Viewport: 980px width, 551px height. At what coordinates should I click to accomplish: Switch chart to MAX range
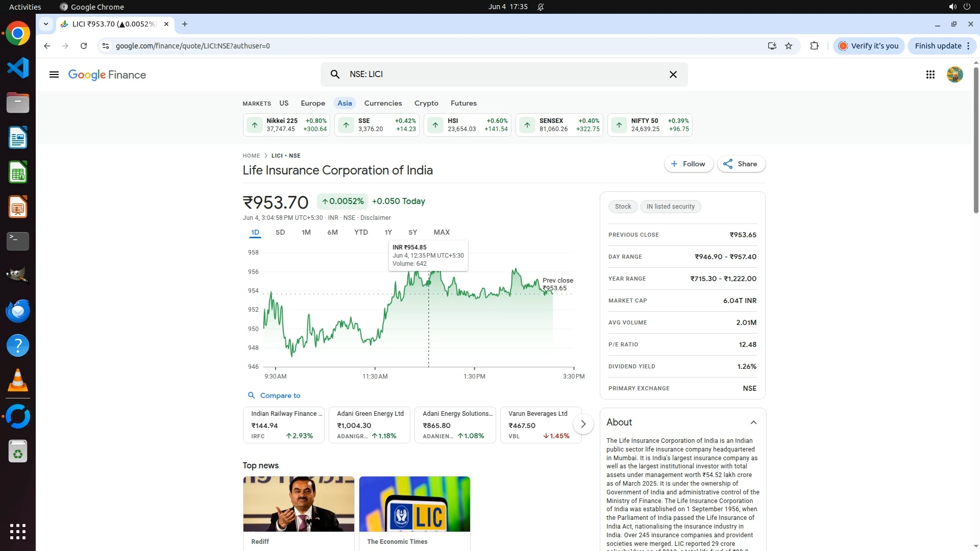pos(442,232)
